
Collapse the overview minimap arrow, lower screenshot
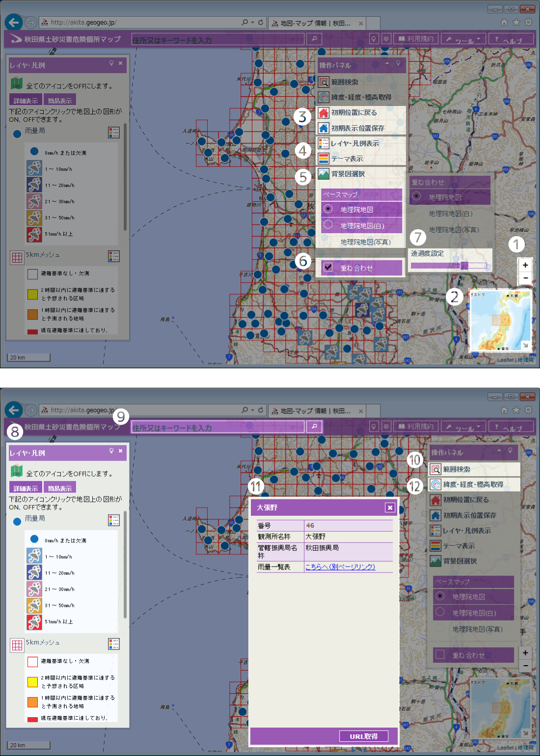[x=525, y=733]
